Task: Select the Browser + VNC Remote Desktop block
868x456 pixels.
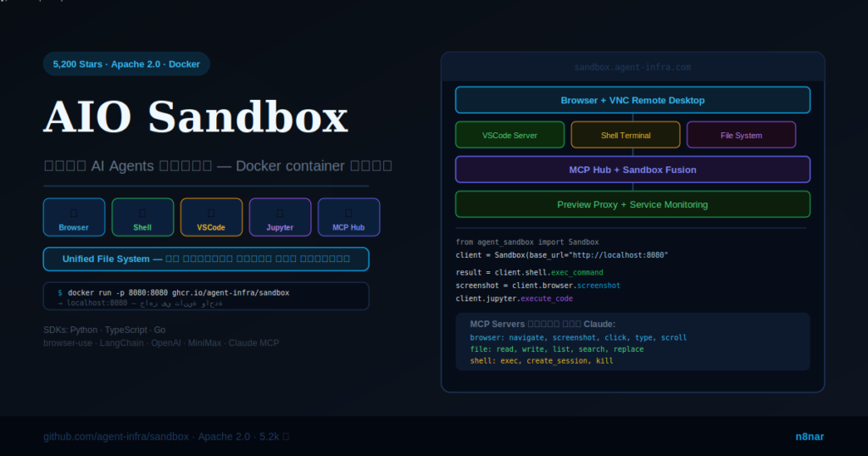Action: 632,100
